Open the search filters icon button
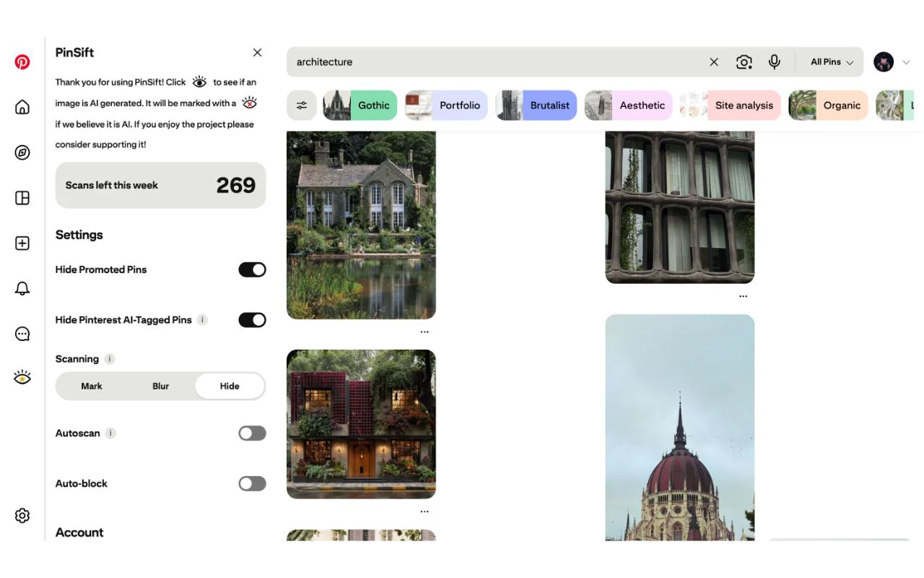 [x=302, y=105]
